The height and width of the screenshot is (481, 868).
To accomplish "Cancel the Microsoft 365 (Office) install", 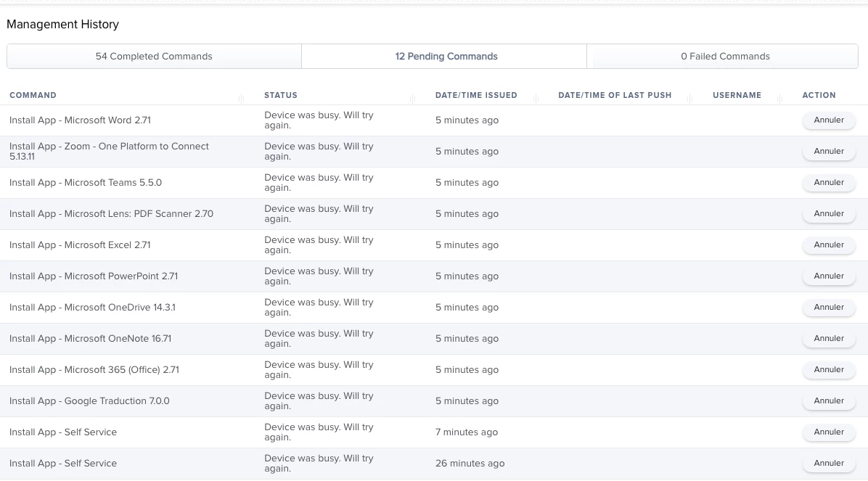I will click(x=829, y=369).
